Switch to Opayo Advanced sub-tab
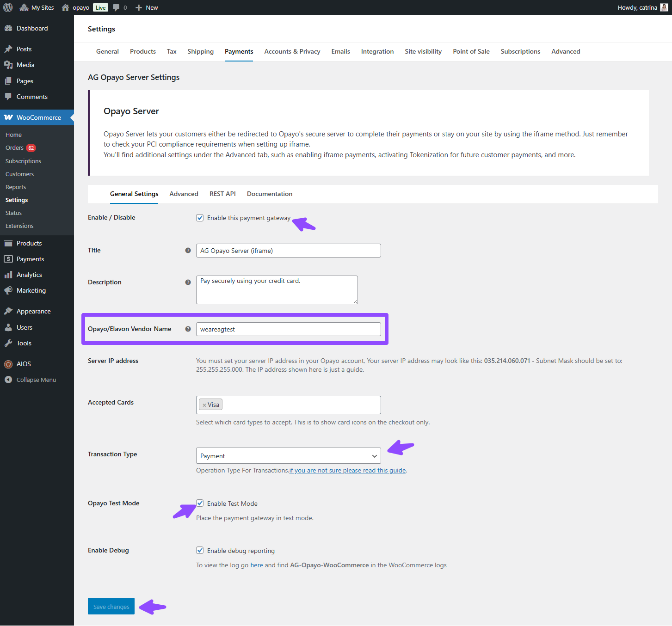Screen dimensions: 672x626 click(x=184, y=194)
